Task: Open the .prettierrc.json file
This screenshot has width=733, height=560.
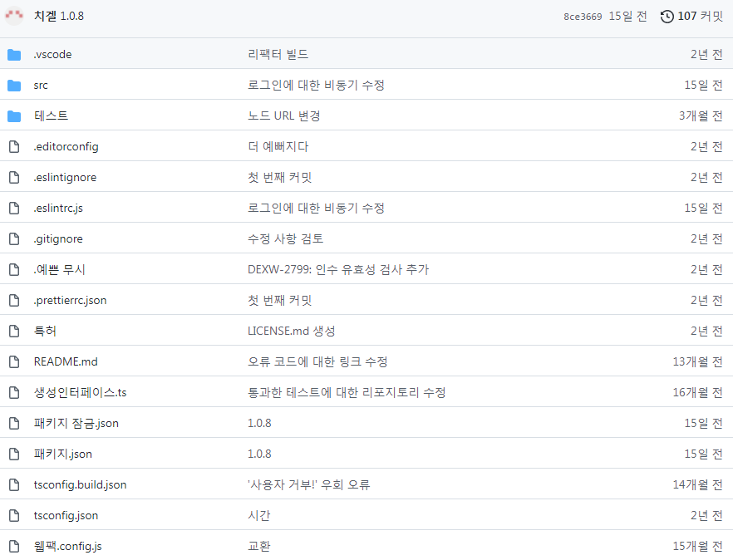Action: tap(70, 301)
